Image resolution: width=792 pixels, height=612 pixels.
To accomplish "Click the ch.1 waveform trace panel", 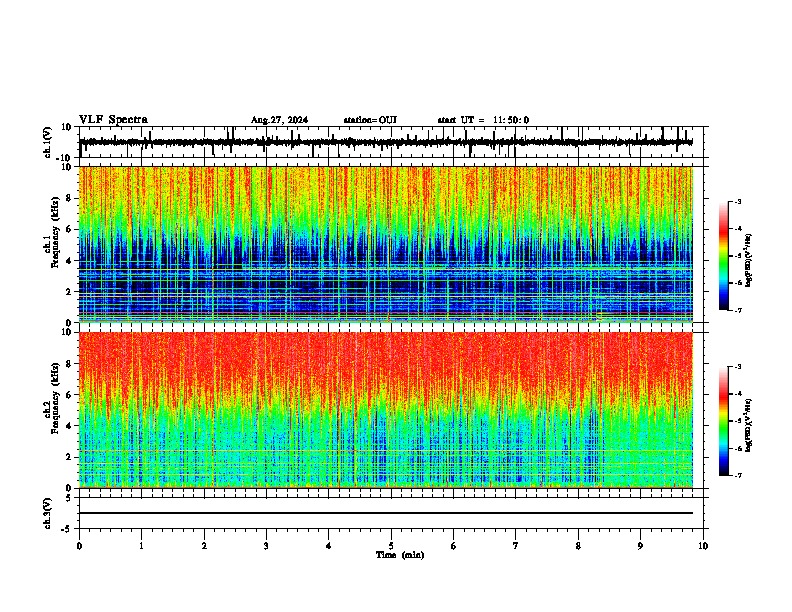I will pos(391,142).
